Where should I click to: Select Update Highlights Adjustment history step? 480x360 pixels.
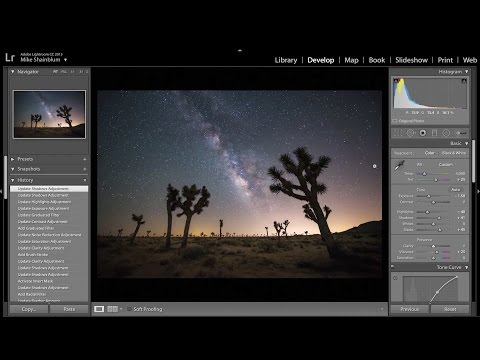point(49,202)
